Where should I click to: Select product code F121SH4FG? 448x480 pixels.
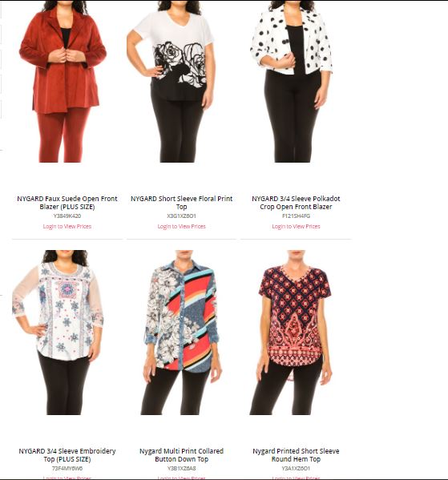[x=296, y=216]
